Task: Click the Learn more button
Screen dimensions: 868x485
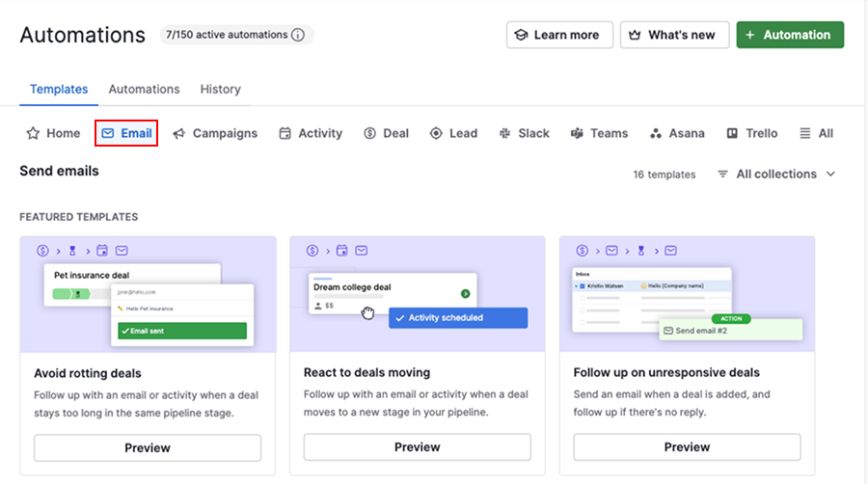Action: pos(560,35)
